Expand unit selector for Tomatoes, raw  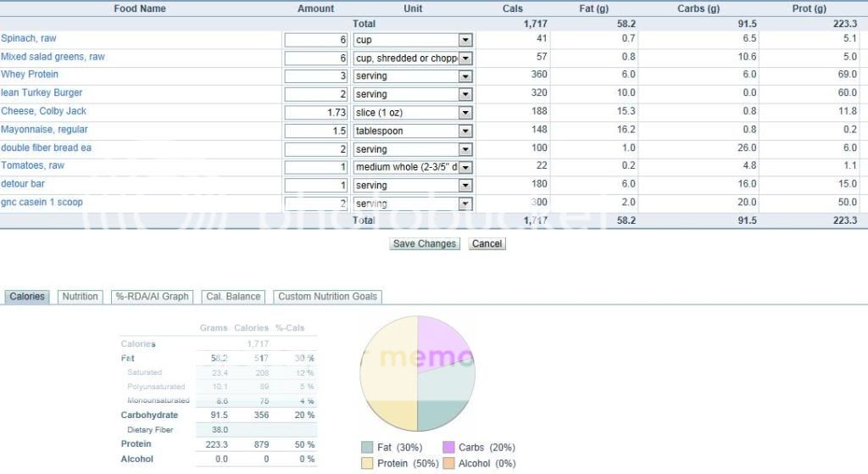tap(465, 167)
